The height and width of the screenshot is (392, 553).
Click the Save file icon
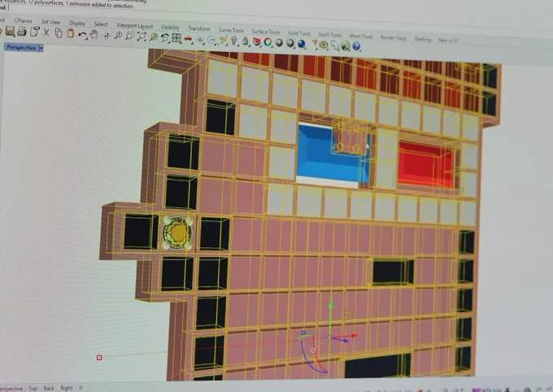(10, 32)
